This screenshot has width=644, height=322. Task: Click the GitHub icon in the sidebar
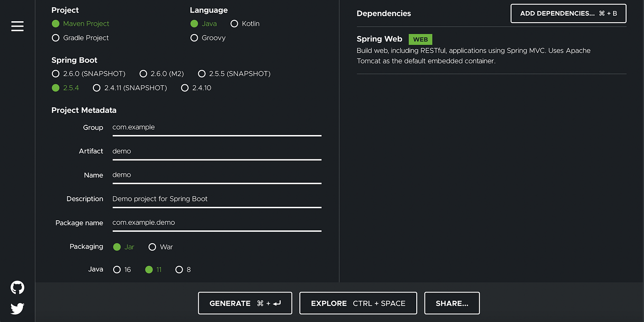(x=17, y=287)
